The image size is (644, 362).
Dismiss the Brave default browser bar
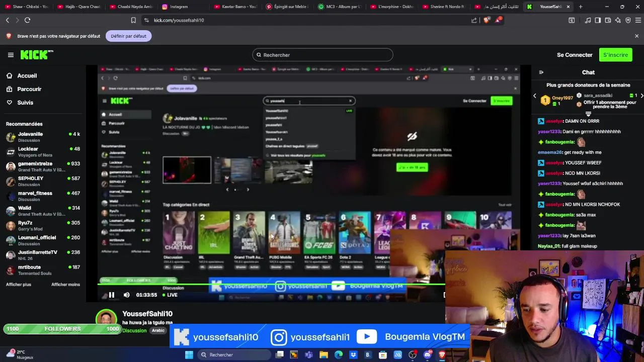[636, 36]
